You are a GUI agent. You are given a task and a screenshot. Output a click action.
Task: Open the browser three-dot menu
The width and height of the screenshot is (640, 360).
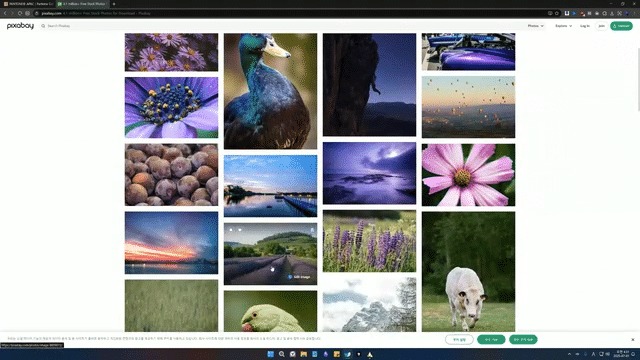pos(635,13)
